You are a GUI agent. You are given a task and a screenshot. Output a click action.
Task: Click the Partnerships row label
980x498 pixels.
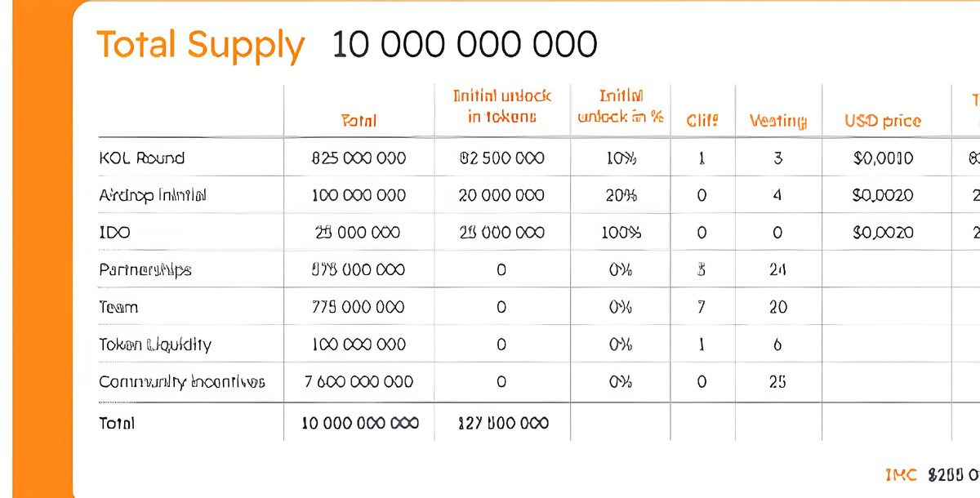(x=145, y=270)
